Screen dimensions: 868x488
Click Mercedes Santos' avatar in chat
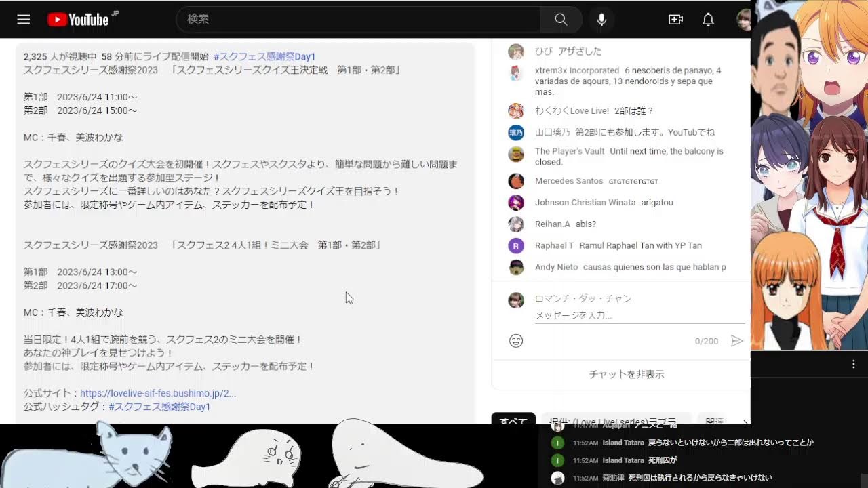pos(516,181)
